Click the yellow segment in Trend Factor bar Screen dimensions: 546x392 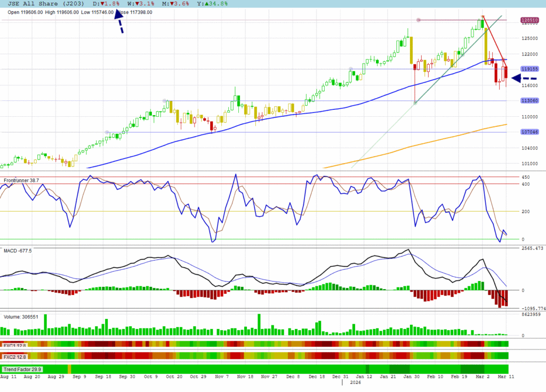pos(69,369)
